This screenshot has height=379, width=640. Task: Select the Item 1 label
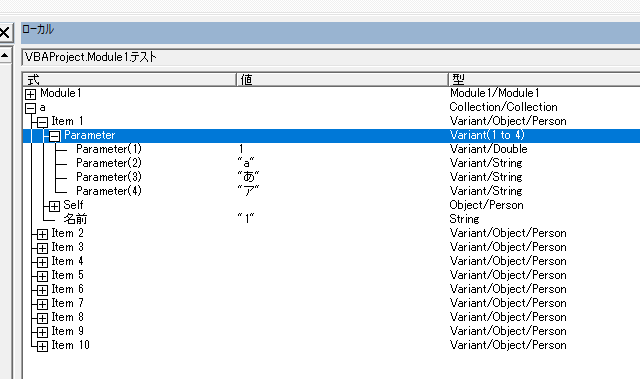(x=67, y=121)
